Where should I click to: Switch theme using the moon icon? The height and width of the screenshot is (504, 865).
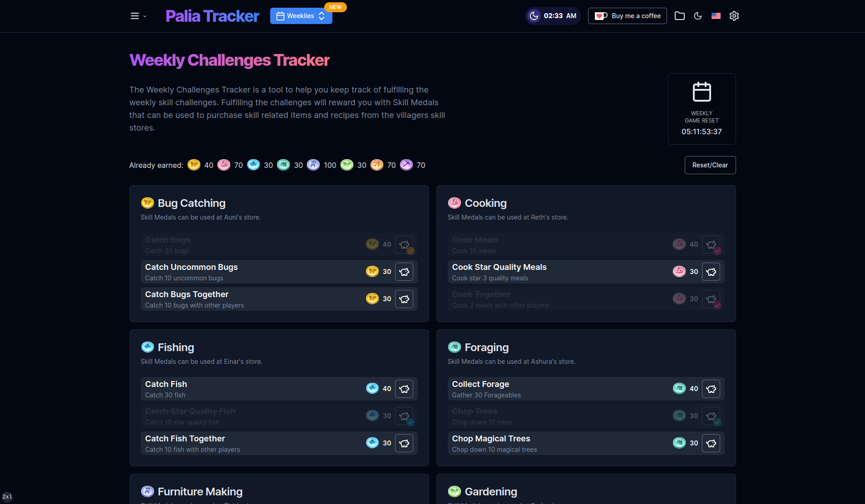coord(698,16)
